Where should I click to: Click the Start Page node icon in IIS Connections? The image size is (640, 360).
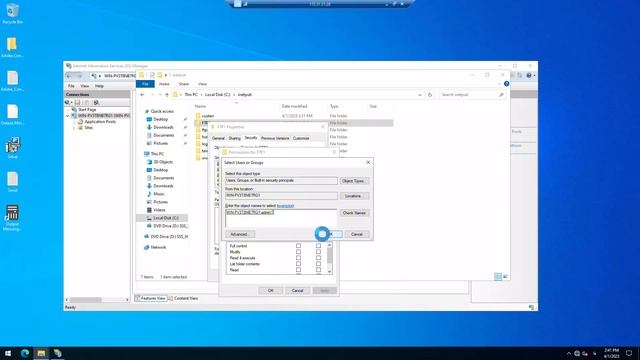74,110
